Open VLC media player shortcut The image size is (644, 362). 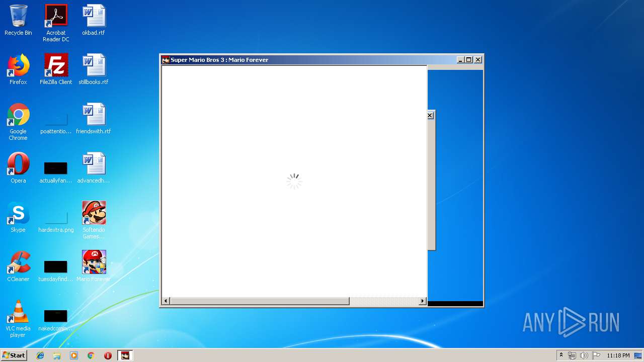18,319
